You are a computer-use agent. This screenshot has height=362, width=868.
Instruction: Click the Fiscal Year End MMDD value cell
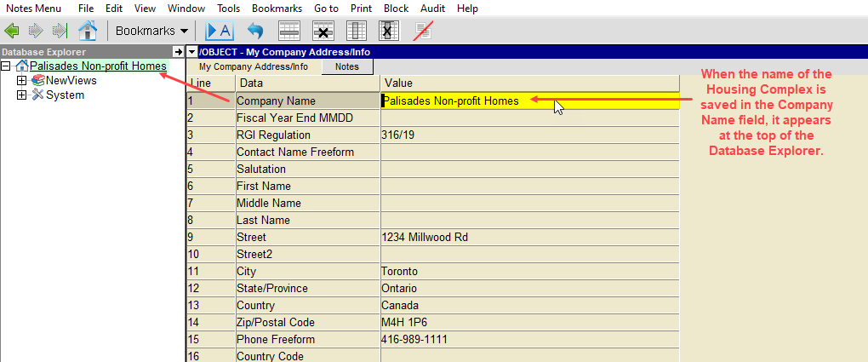529,118
